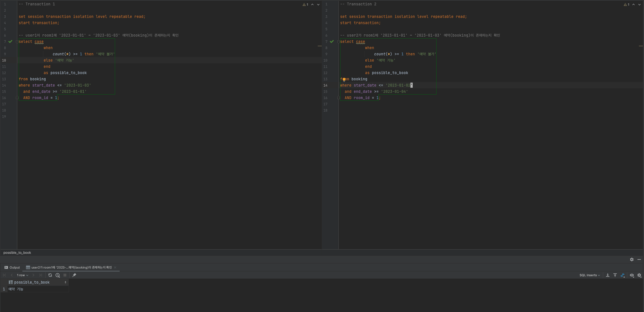Click the blue compare data arrows icon
The image size is (644, 312).
point(623,275)
